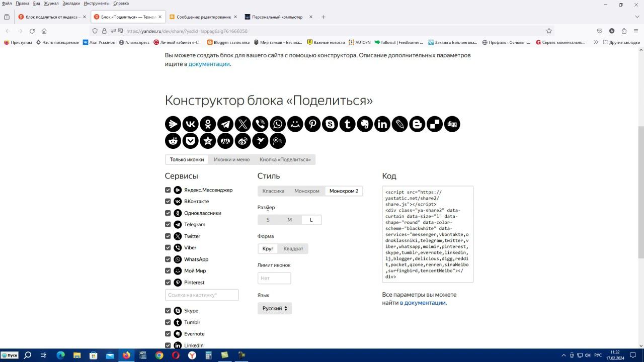Set icon size to S
Screen dimensions: 644x362
click(268, 220)
